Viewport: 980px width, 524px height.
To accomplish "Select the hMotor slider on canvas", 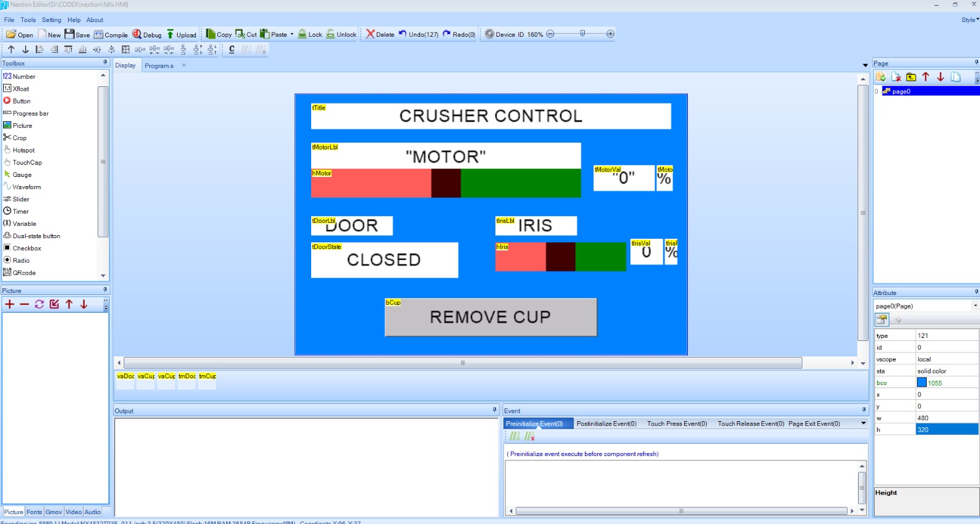I will [446, 183].
